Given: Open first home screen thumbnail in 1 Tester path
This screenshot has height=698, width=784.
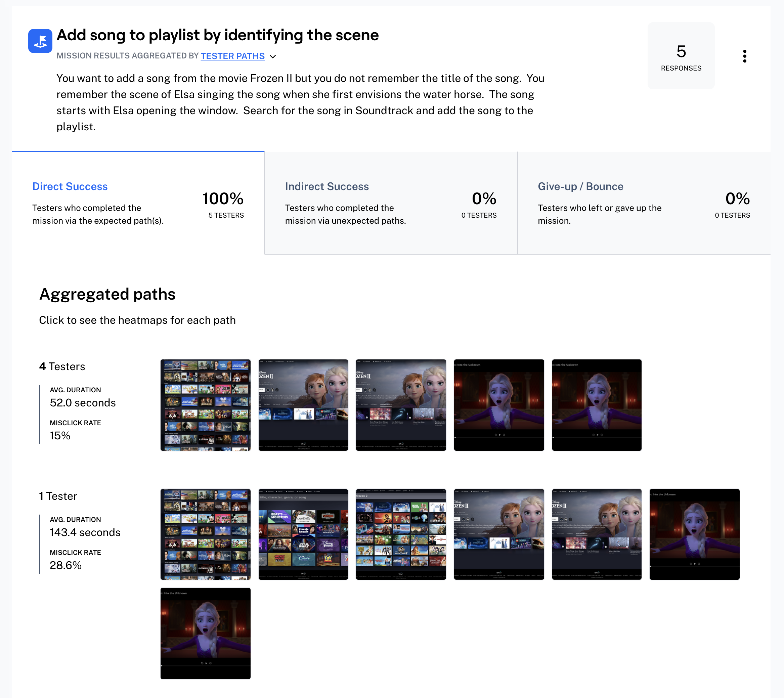Looking at the screenshot, I should click(x=205, y=534).
